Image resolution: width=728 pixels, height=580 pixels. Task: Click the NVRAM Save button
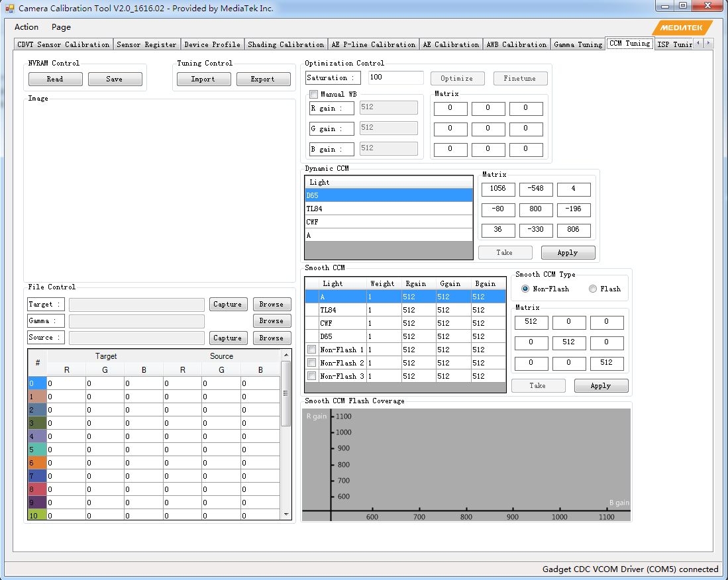115,79
